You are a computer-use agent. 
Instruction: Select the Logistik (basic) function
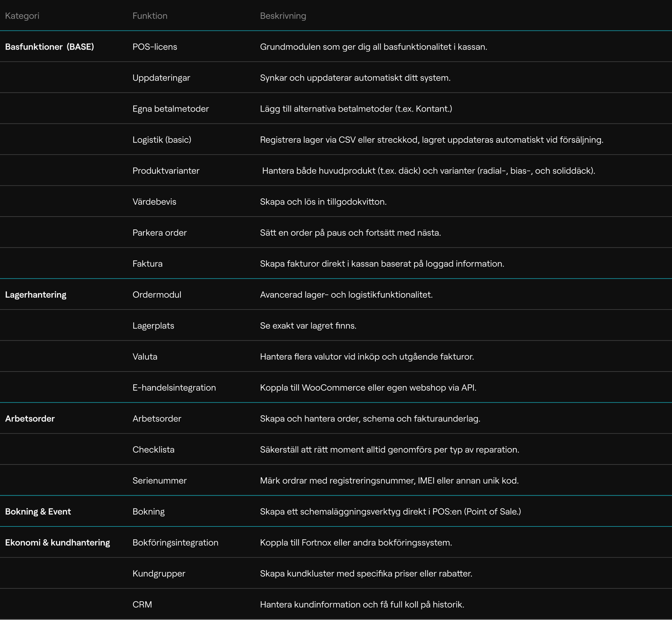coord(162,139)
